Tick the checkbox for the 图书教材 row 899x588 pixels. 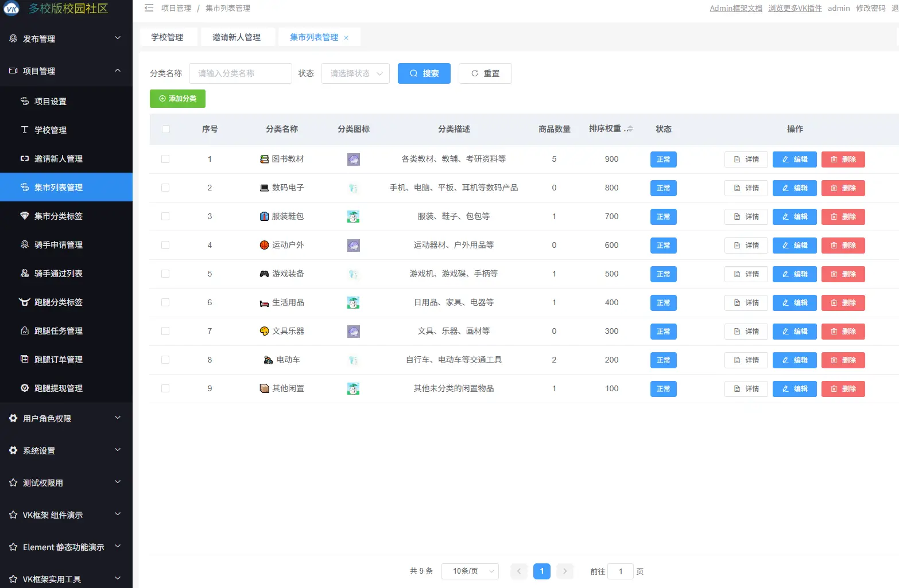(x=165, y=159)
